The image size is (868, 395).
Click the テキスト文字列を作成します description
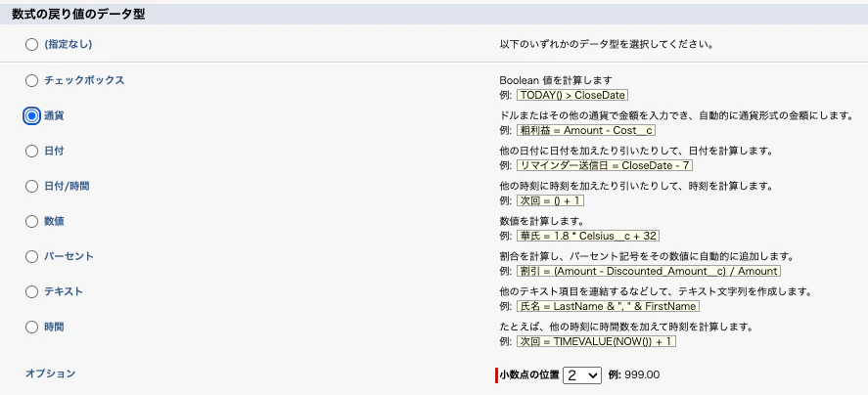pyautogui.click(x=656, y=291)
